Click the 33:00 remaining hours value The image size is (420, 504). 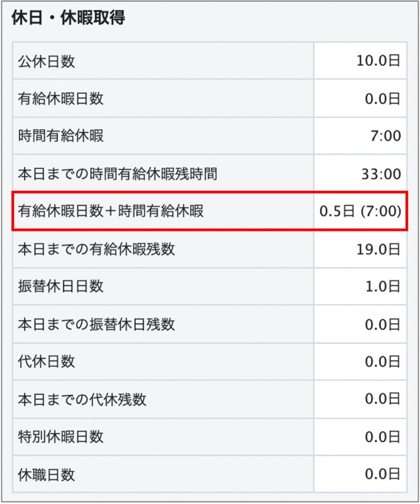click(x=381, y=174)
